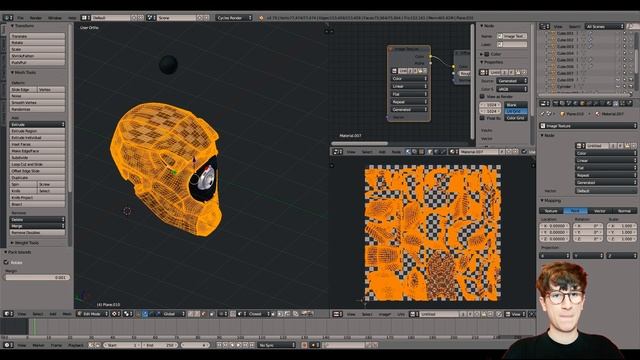Click the Blender logo icon in the top bar
This screenshot has width=640, height=360.
(x=261, y=18)
